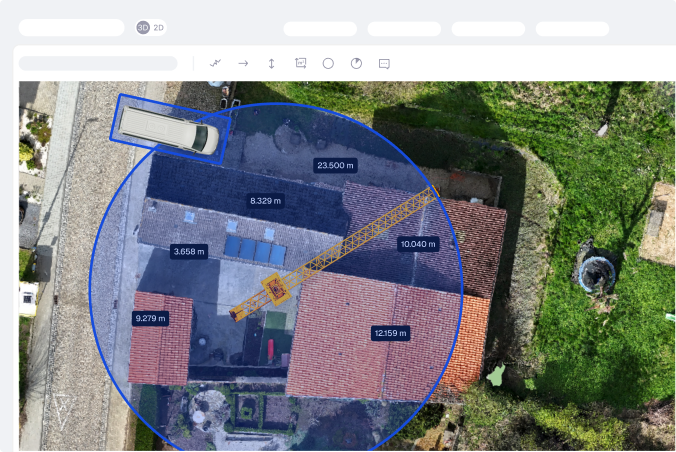Select the circle drawing tool
This screenshot has height=452, width=676.
[x=328, y=63]
